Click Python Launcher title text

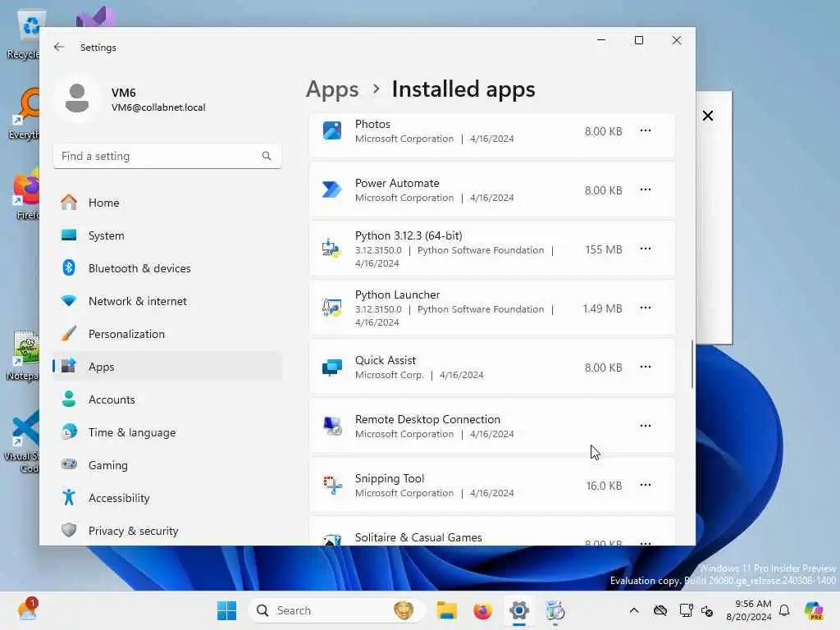397,294
